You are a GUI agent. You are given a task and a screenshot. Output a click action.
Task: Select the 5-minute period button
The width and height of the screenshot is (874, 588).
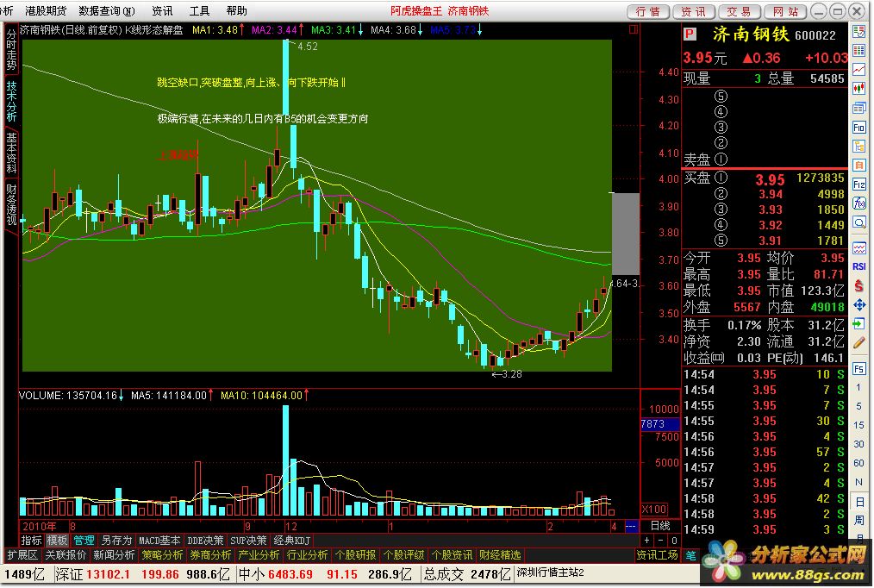859,406
